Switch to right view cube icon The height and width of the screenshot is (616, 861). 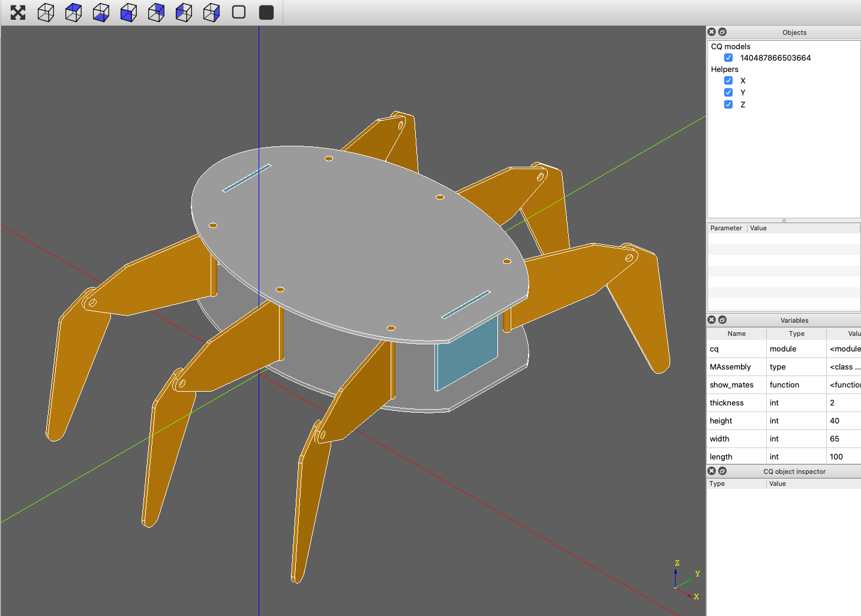(211, 13)
